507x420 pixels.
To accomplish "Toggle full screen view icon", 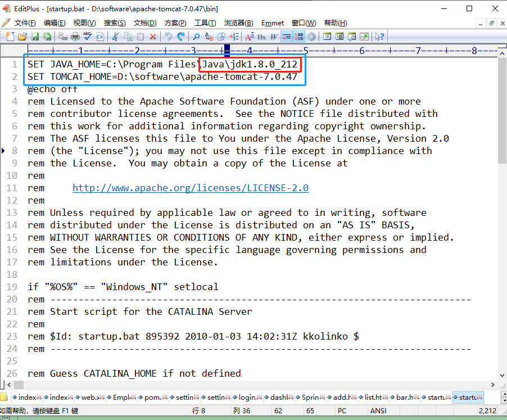I will (x=364, y=37).
